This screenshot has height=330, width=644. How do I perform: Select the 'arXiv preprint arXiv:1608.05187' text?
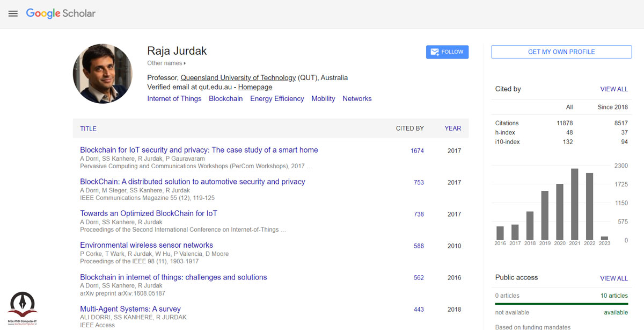123,293
